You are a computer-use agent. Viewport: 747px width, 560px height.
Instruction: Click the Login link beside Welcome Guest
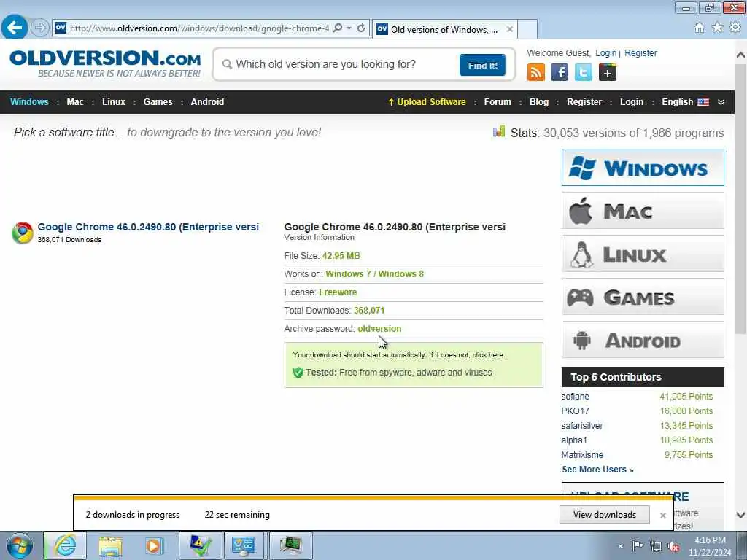[x=606, y=53]
